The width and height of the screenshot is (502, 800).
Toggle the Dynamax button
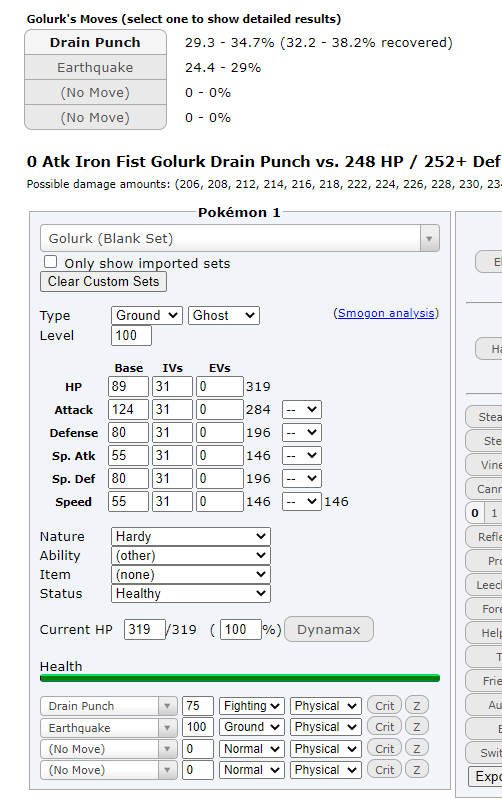pos(329,630)
